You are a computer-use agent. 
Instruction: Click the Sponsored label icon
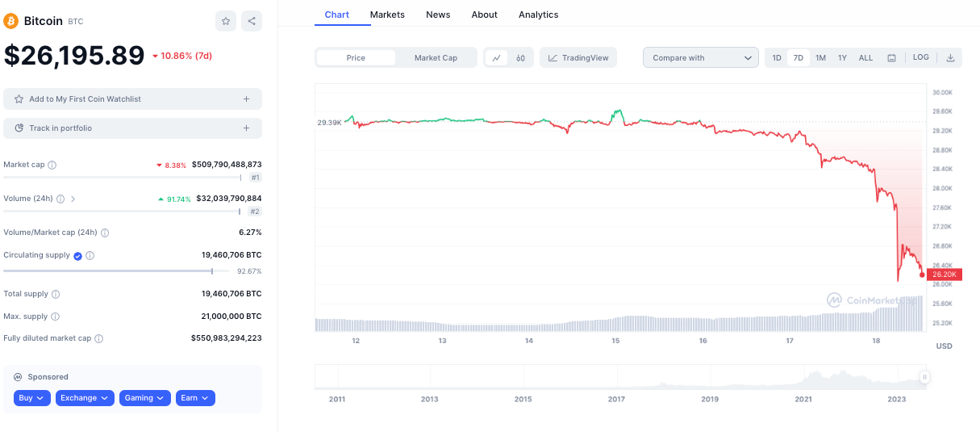[x=18, y=377]
